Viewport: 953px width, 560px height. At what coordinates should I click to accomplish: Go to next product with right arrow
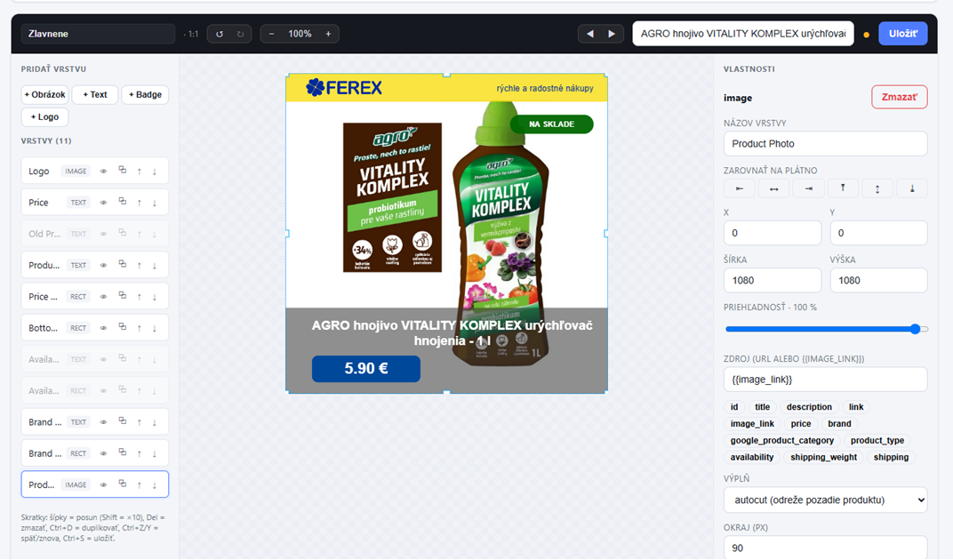612,34
